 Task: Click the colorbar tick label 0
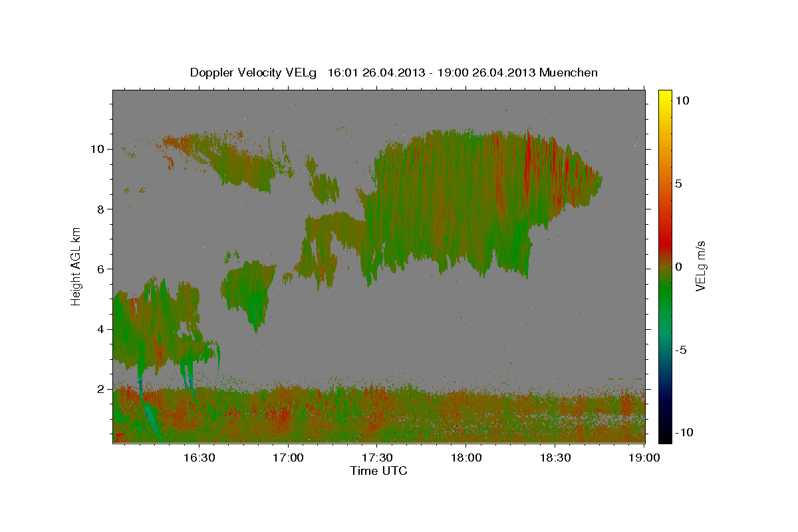click(x=680, y=267)
